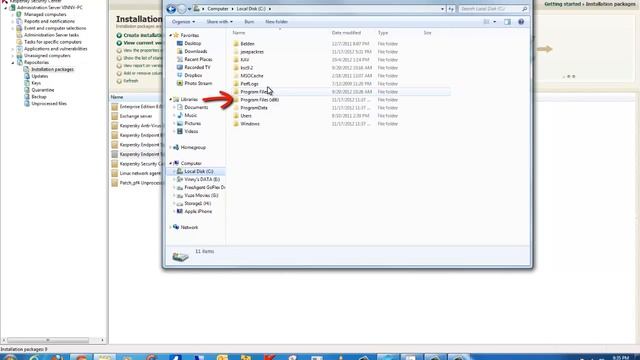Select the PerfLogs folder

pyautogui.click(x=249, y=84)
